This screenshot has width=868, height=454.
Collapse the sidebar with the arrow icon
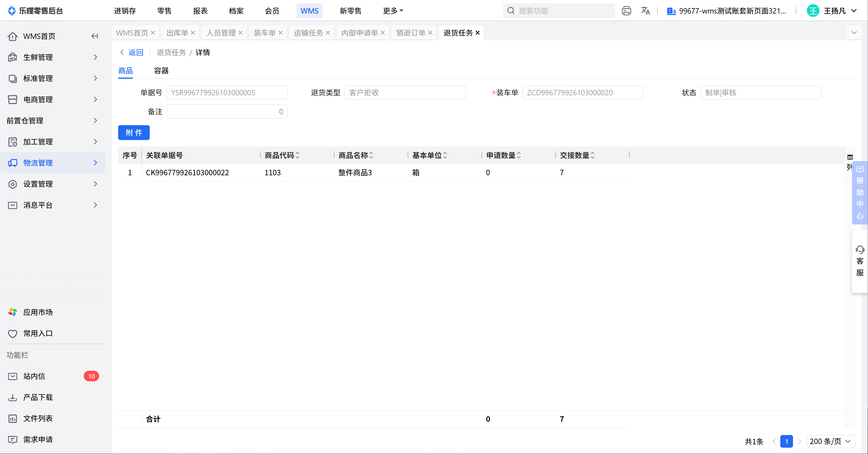coord(95,36)
